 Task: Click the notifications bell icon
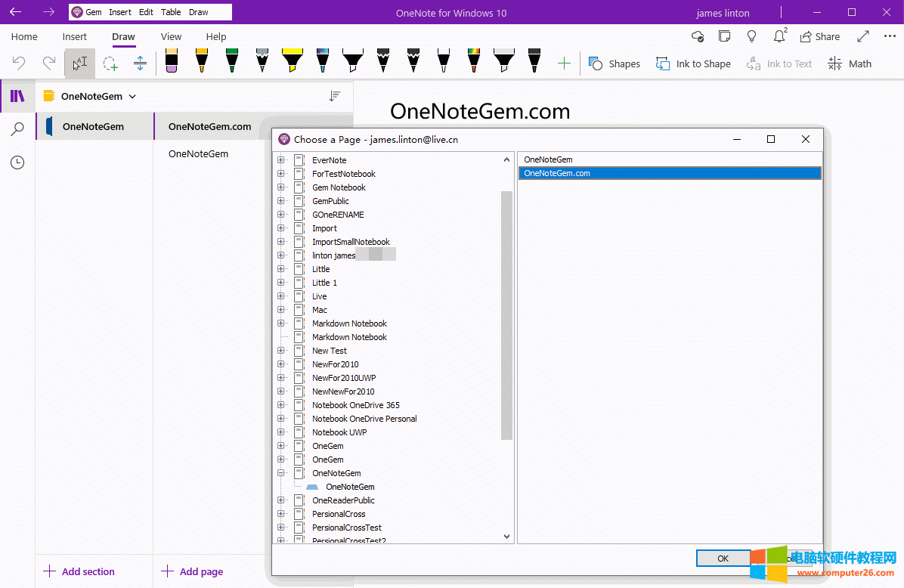point(779,36)
